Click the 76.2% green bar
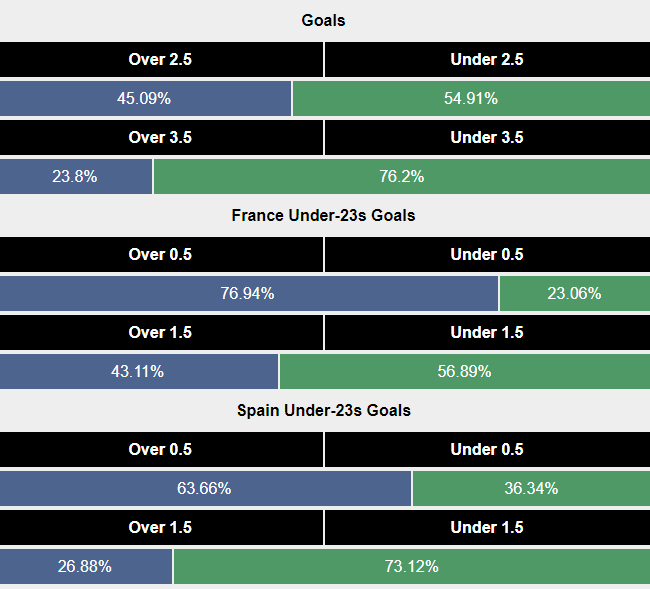 pos(402,176)
